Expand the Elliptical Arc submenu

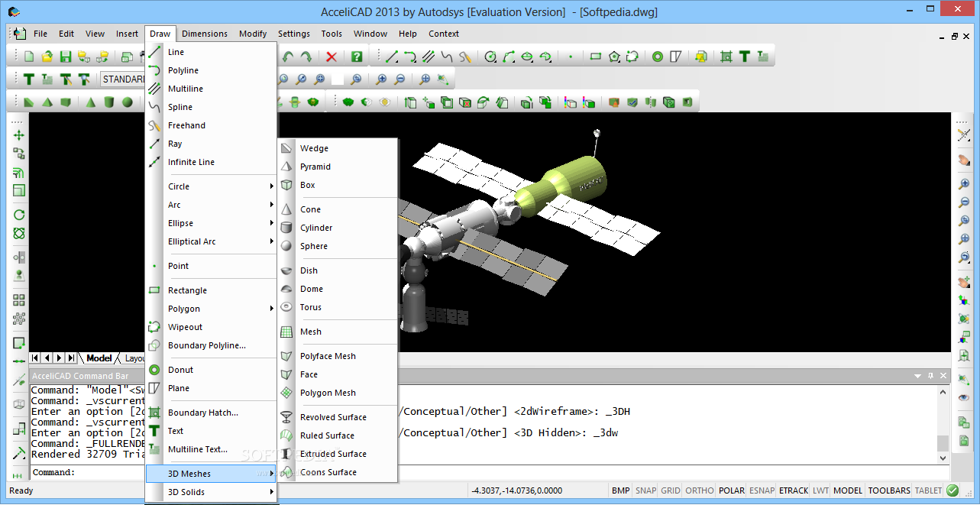point(211,241)
